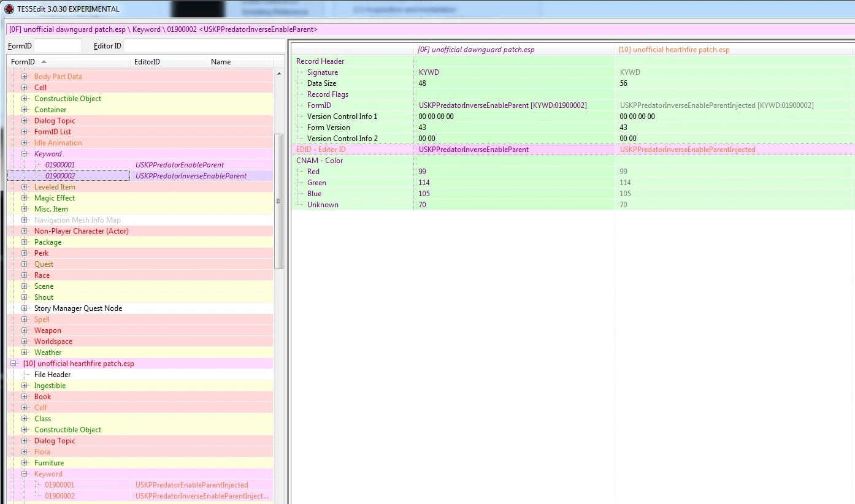Expand the Body Part Data node
This screenshot has height=504, width=855.
tap(25, 77)
